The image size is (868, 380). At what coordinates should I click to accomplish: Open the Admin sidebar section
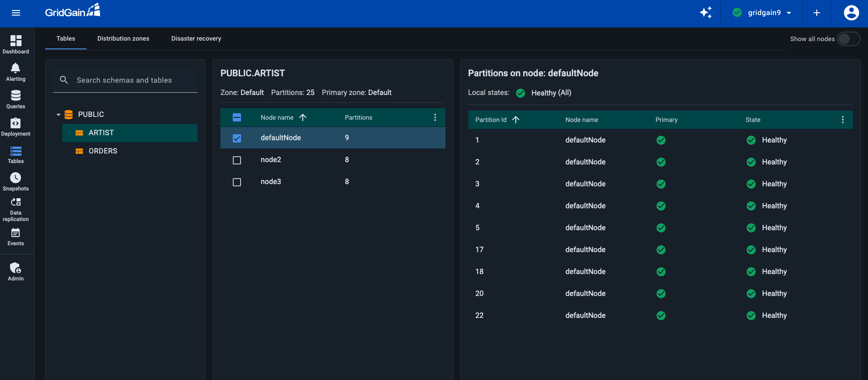16,271
